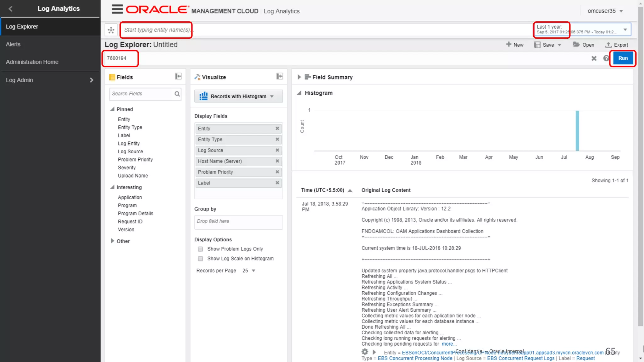This screenshot has height=362, width=644.
Task: Collapse the Visualize panel using its arrow icon
Action: tap(280, 76)
